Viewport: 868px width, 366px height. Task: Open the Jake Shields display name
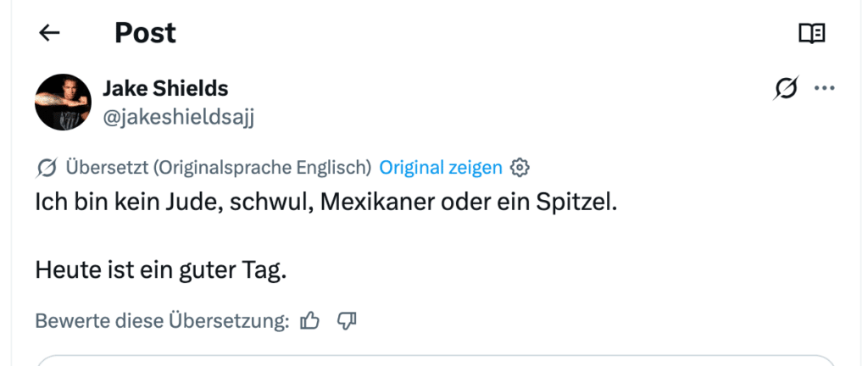coord(165,88)
